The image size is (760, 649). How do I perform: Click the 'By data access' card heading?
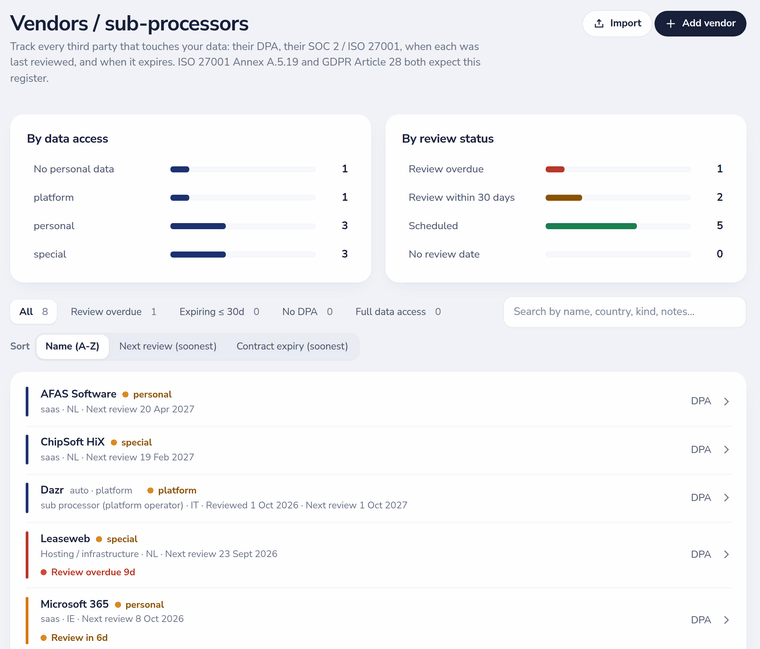coord(67,139)
